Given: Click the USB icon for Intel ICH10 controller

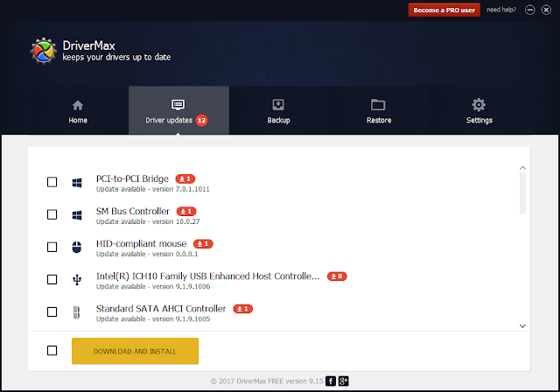Looking at the screenshot, I should point(77,279).
